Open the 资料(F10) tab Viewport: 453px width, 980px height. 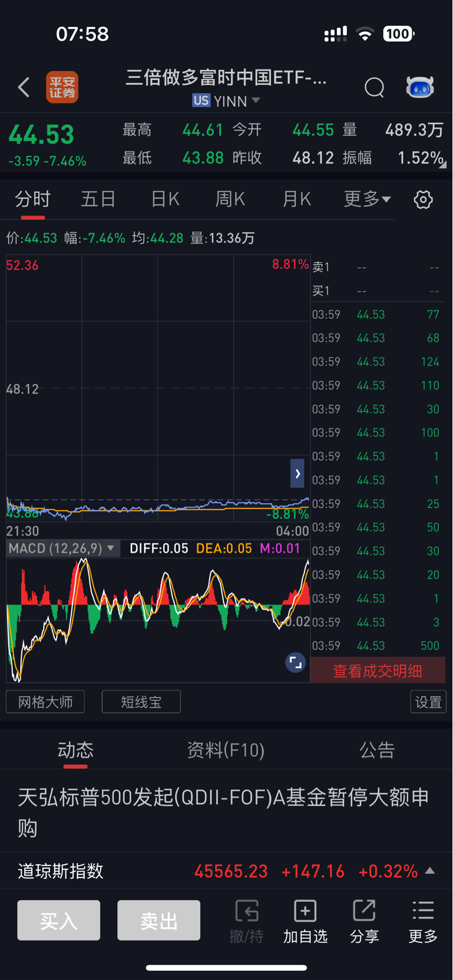pyautogui.click(x=226, y=750)
